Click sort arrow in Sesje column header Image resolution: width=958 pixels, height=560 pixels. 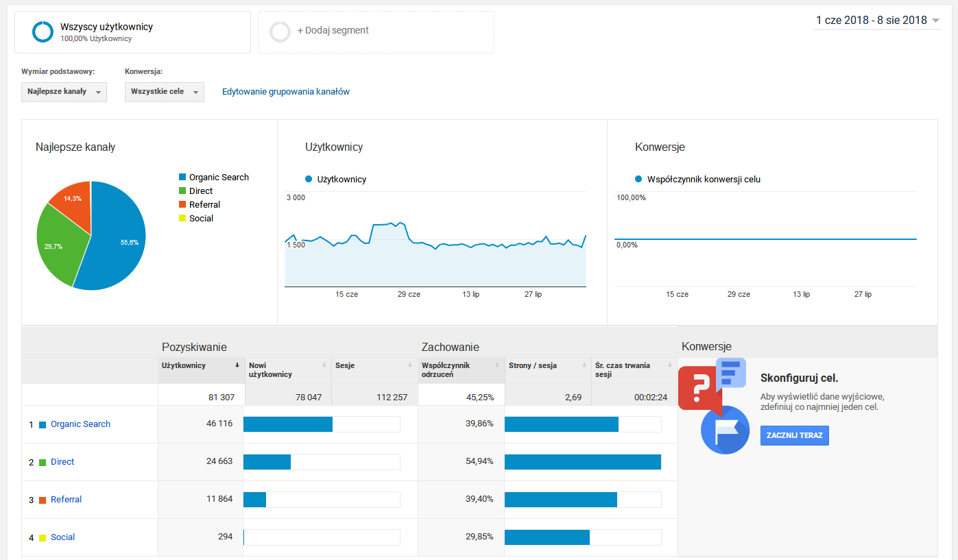pyautogui.click(x=411, y=365)
